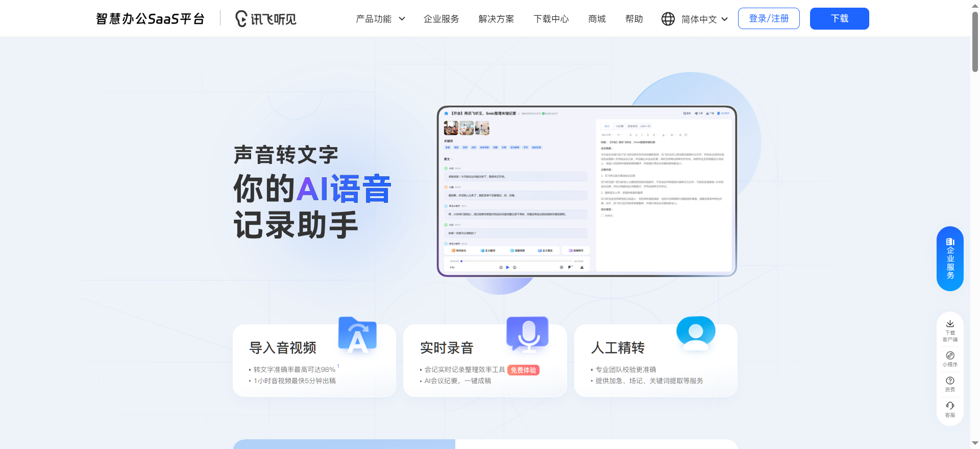Open the 导入音视频 card

[314, 361]
